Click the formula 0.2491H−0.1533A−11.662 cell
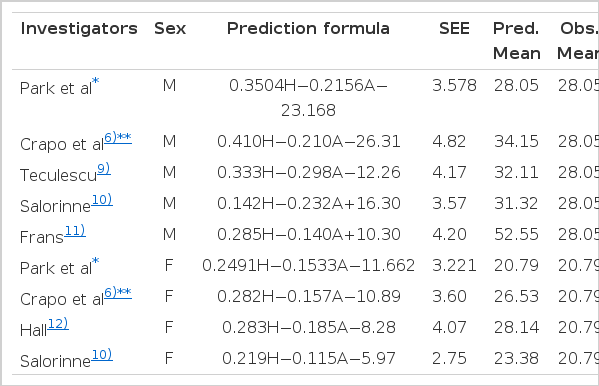599x386 pixels. (x=309, y=265)
